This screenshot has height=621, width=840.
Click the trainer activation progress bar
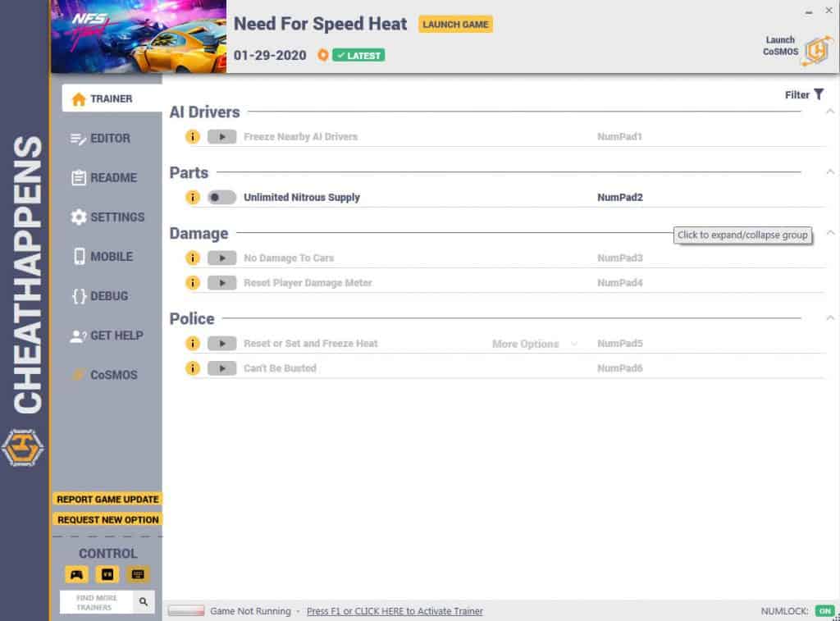click(x=185, y=610)
